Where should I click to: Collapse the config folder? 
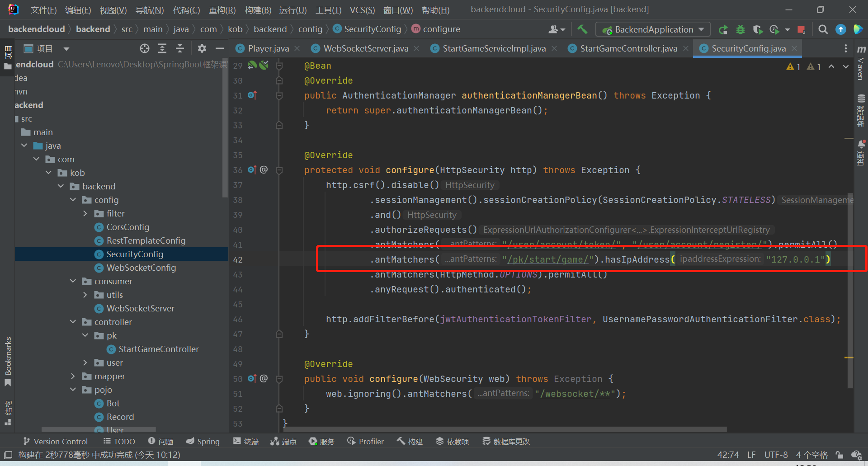point(73,200)
